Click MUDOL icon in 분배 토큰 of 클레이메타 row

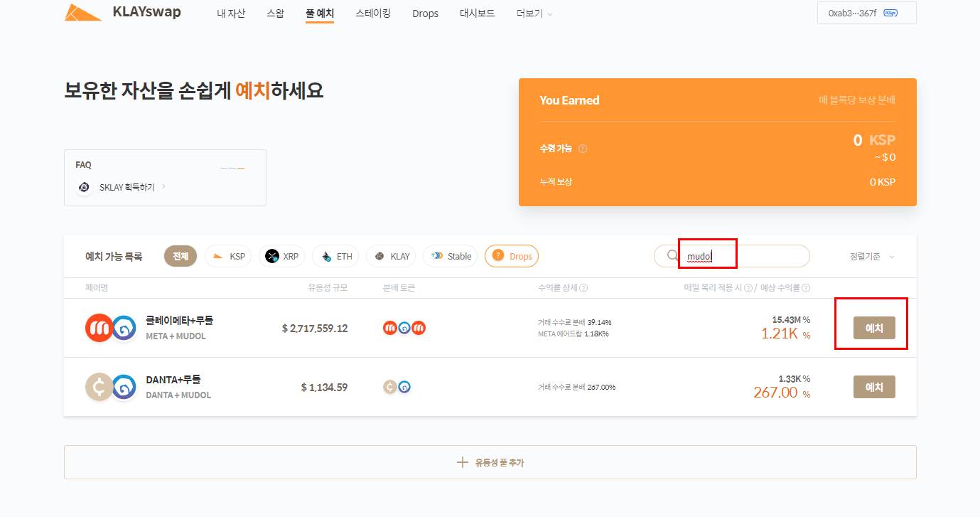click(404, 329)
